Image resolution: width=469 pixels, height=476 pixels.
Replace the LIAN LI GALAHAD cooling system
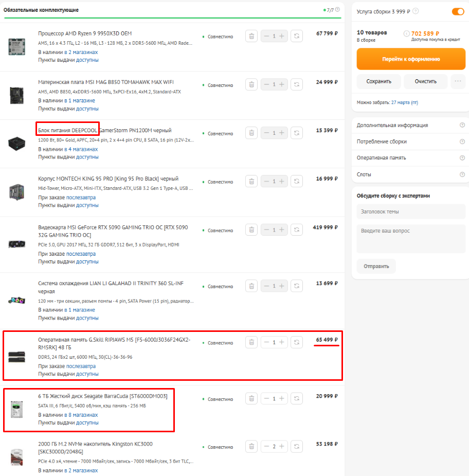(x=297, y=286)
